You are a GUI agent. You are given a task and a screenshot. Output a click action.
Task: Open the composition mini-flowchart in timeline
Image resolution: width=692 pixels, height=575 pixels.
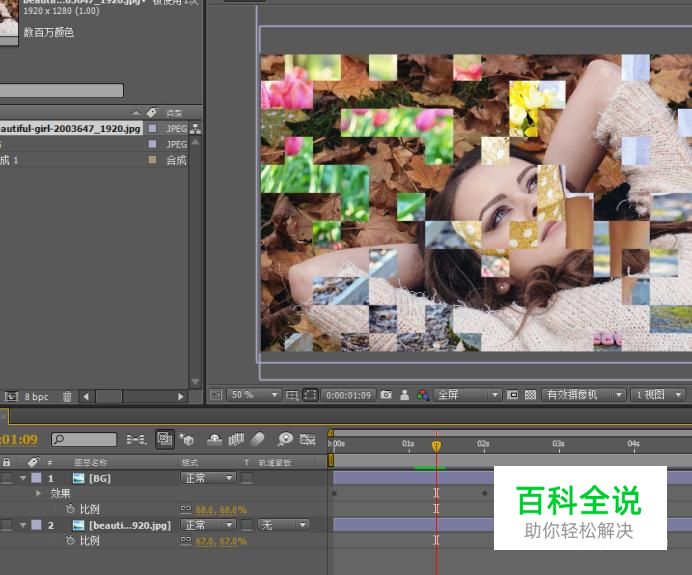click(136, 439)
